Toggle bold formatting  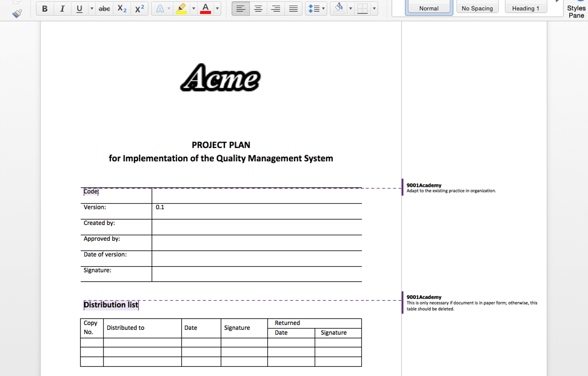click(x=45, y=8)
